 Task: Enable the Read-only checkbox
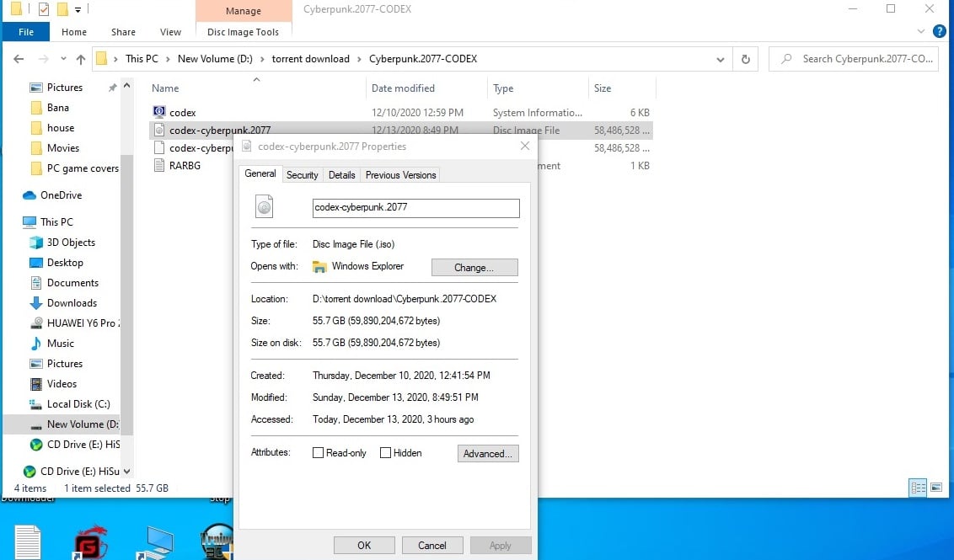pyautogui.click(x=319, y=453)
